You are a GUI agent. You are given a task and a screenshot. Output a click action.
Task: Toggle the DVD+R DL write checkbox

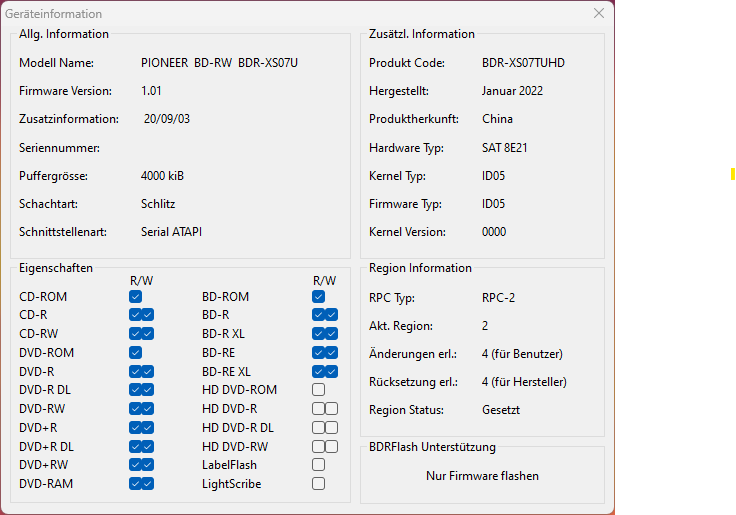[148, 446]
